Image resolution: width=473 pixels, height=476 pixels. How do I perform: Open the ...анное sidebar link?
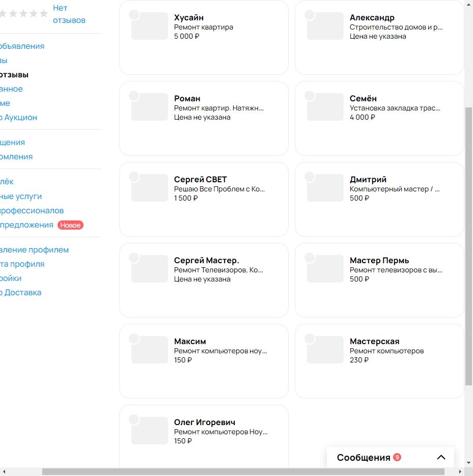point(11,89)
